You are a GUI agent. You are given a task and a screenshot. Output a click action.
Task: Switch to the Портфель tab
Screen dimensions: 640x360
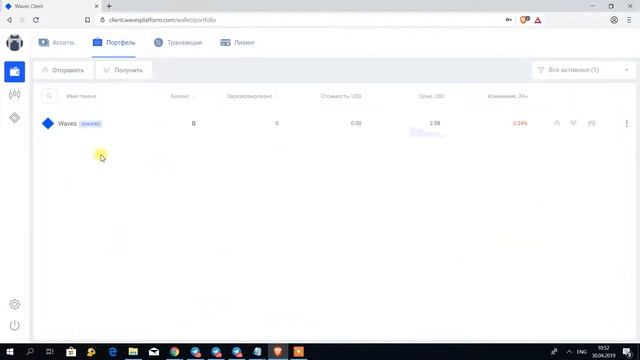point(113,42)
